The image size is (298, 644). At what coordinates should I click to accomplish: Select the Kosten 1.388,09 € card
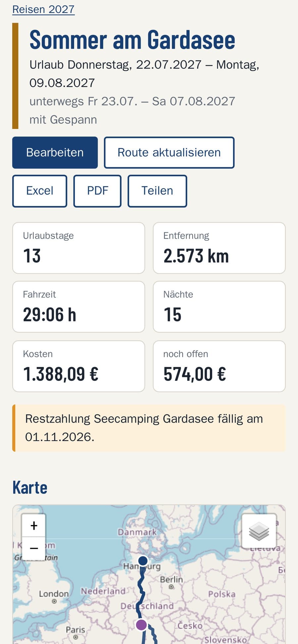79,366
